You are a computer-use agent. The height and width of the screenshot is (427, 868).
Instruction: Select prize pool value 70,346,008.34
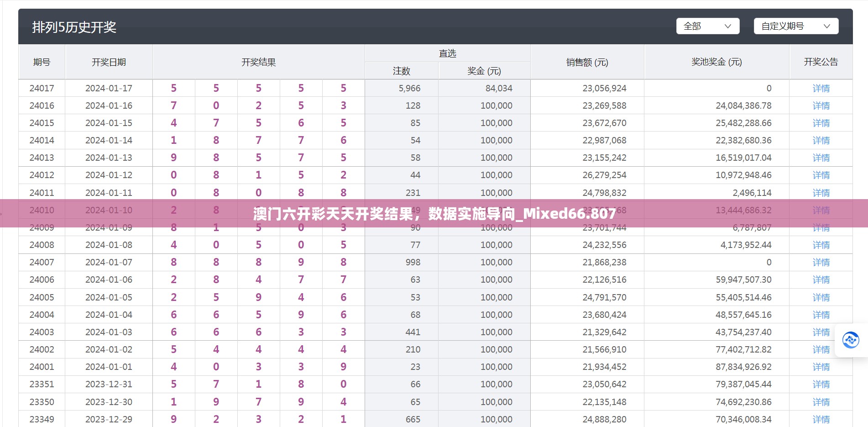tap(743, 419)
